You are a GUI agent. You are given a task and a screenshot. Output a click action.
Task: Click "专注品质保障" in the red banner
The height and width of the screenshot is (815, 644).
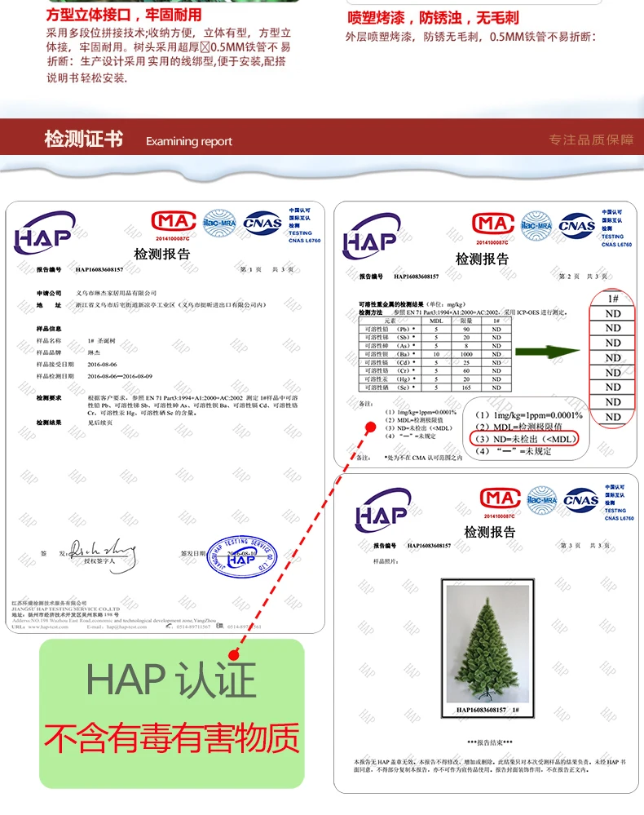591,140
